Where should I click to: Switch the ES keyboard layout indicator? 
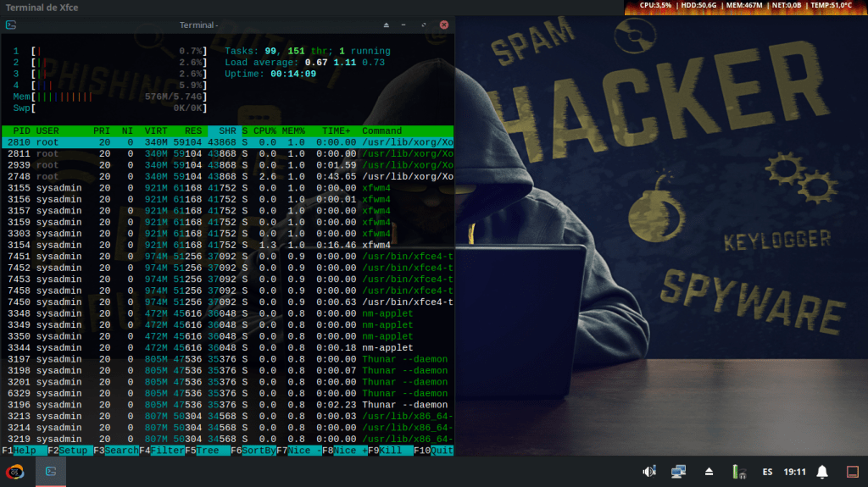tap(767, 472)
